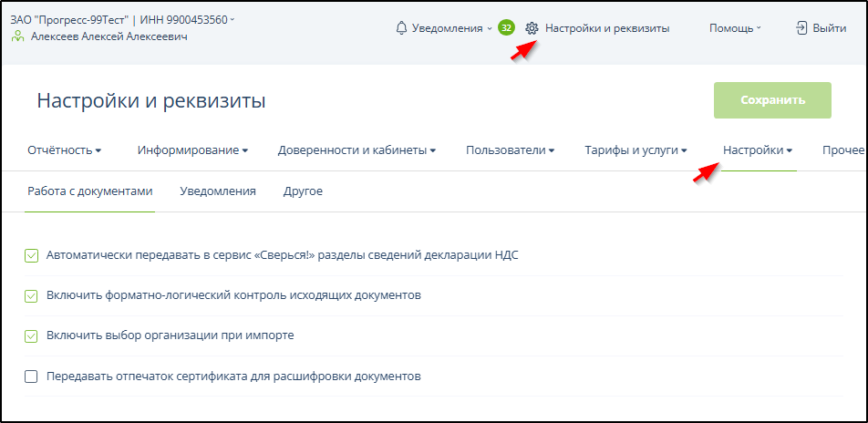
Task: Click the green user profile icon
Action: point(17,37)
